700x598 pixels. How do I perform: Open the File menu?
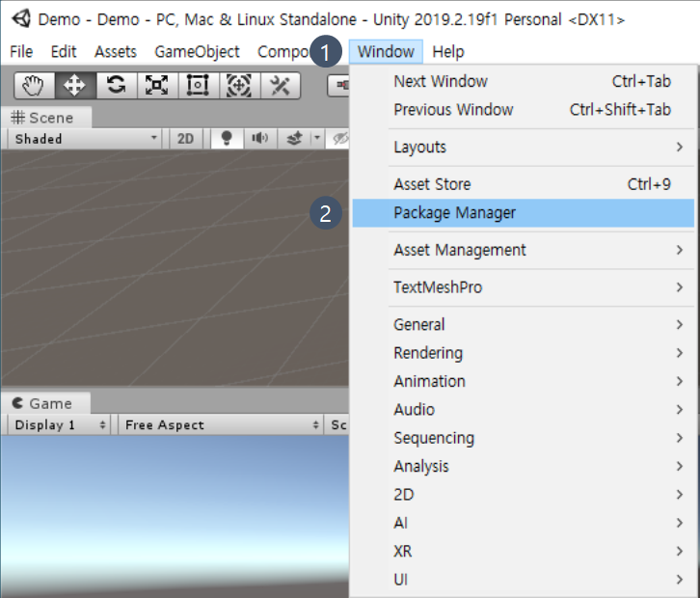tap(21, 52)
